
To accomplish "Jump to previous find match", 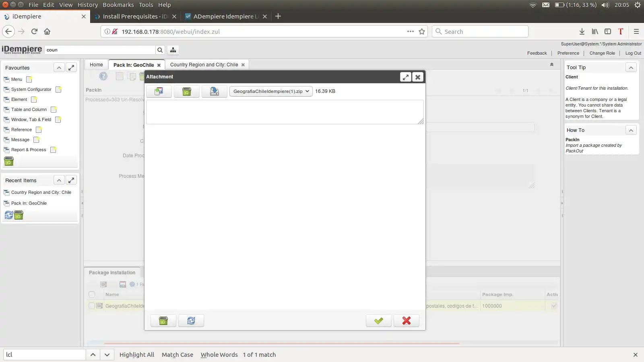I will [x=93, y=355].
